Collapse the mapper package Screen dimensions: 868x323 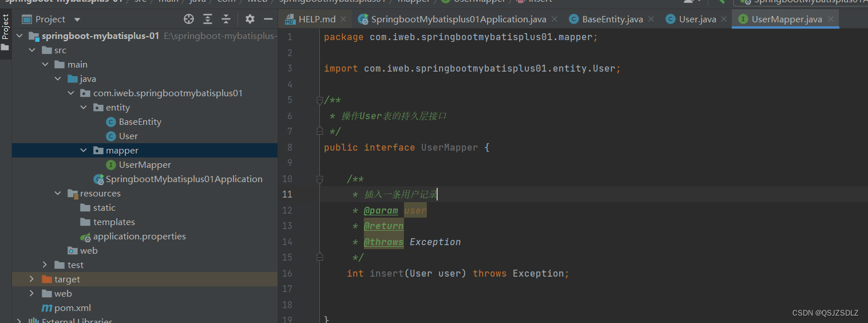pos(83,151)
